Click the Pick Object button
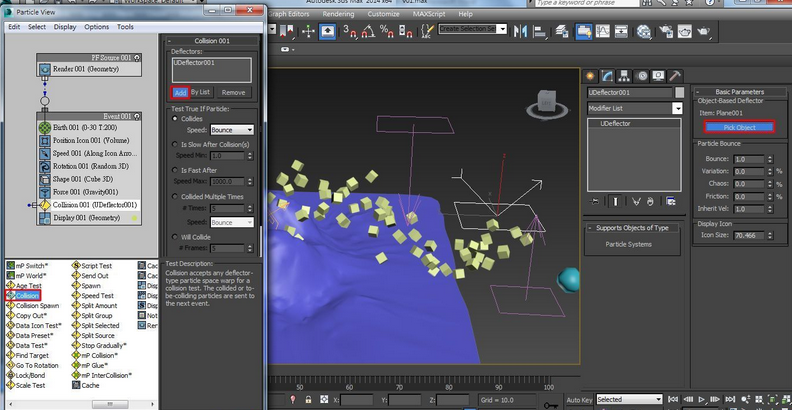The width and height of the screenshot is (792, 410). 739,127
